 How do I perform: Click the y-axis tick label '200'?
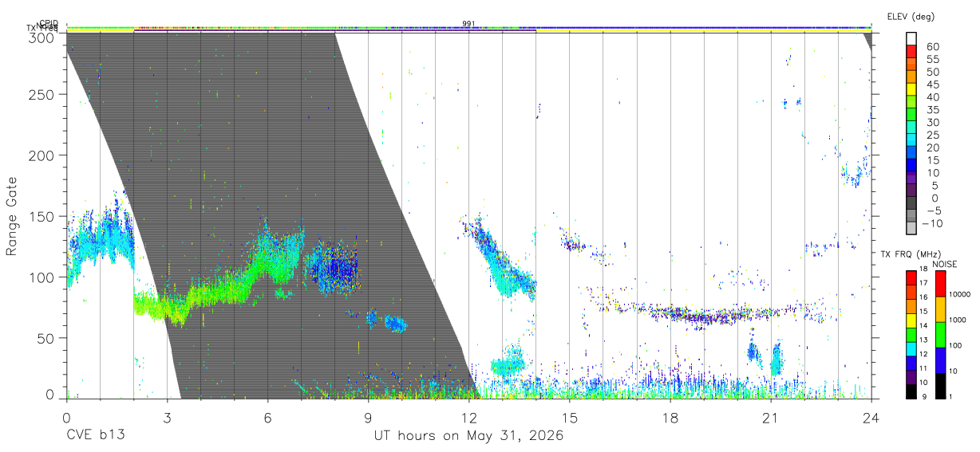41,155
